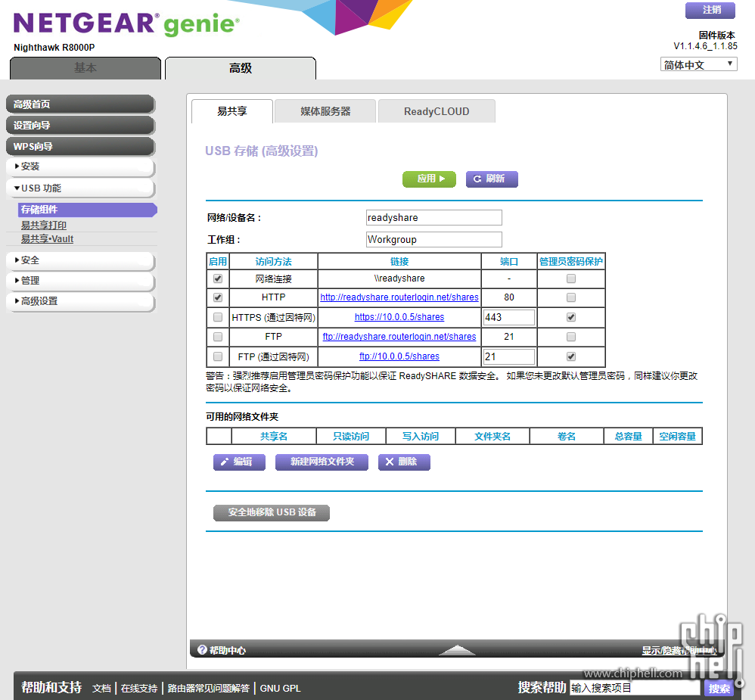
Task: Click the 共享名 column header
Action: tap(274, 437)
